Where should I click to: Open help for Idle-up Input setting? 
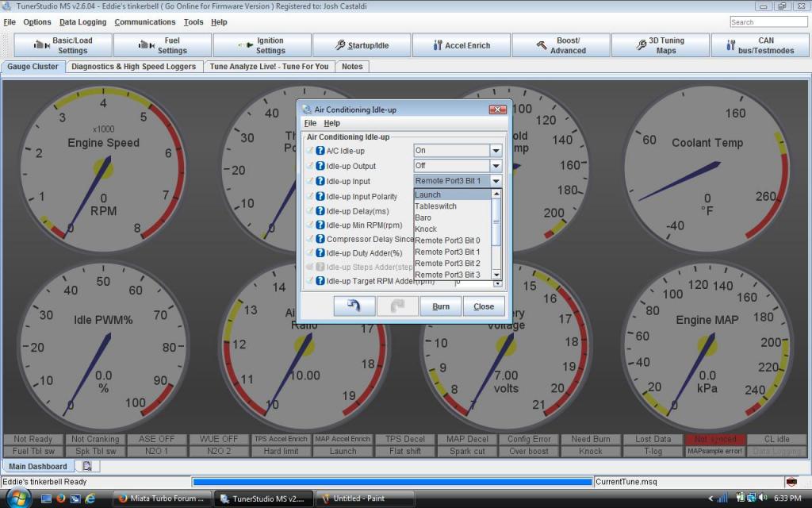click(x=320, y=182)
